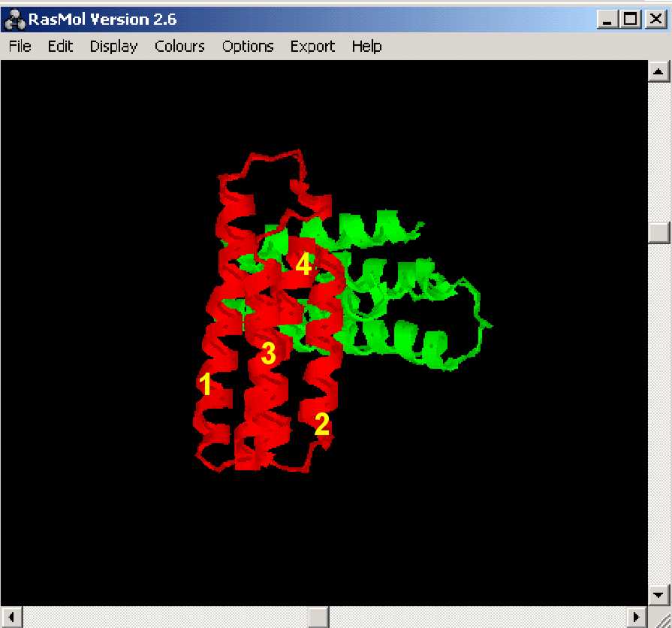Open the Options menu
Image resolution: width=672 pixels, height=628 pixels.
pos(248,47)
